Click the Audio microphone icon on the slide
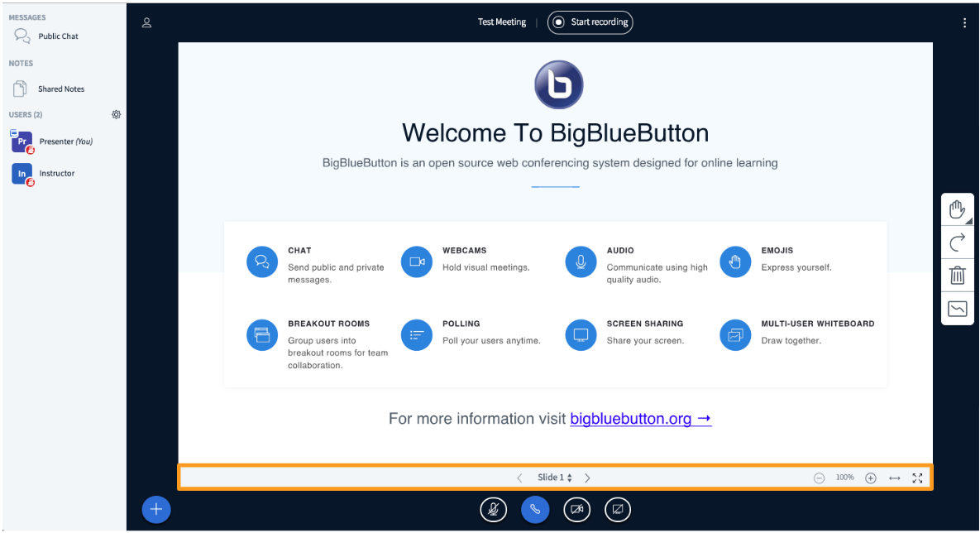 tap(581, 262)
